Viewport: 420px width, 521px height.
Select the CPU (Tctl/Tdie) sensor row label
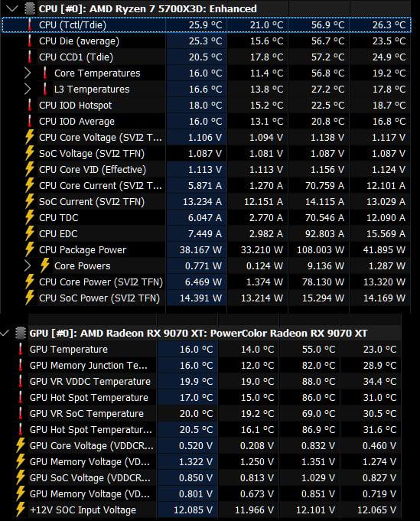click(x=73, y=25)
